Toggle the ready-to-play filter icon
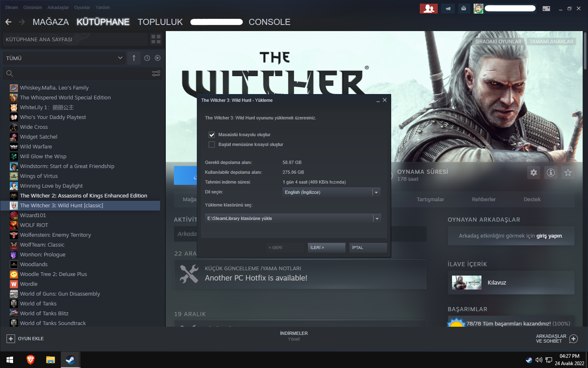This screenshot has width=588, height=368. pos(158,58)
